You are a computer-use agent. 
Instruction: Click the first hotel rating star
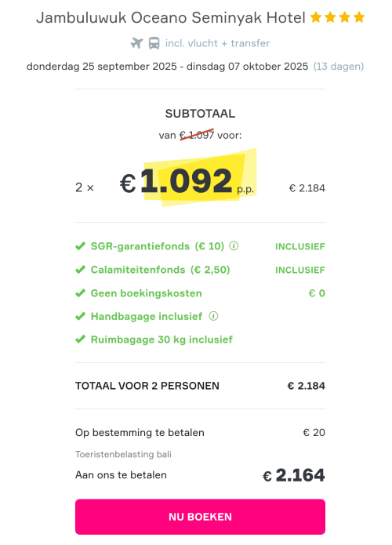[315, 16]
